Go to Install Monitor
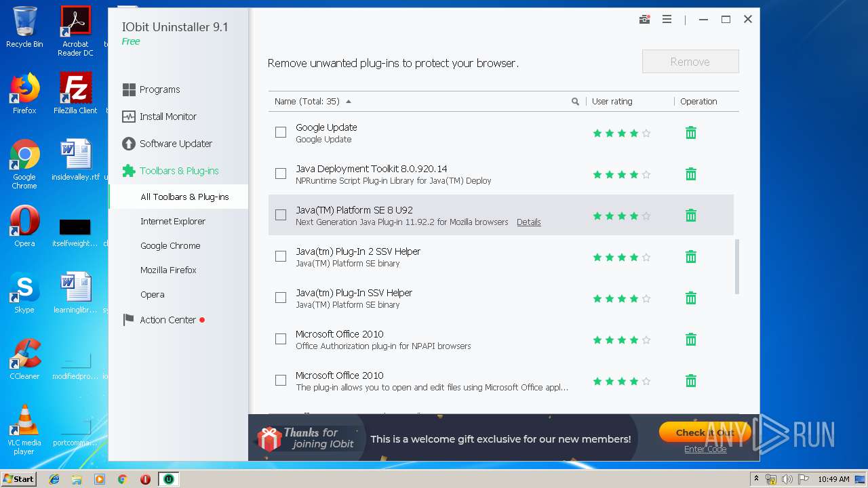 pyautogui.click(x=159, y=117)
